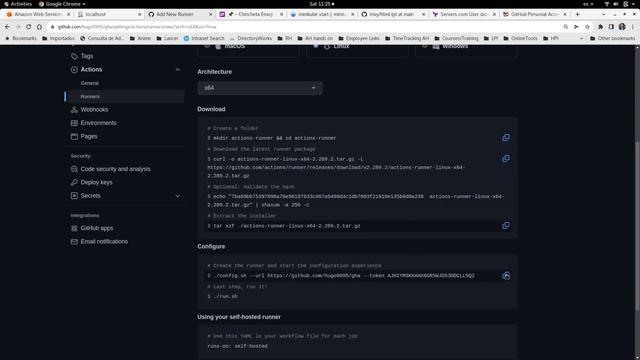The image size is (640, 360).
Task: Open the Google Chrome app menu
Action: tap(62, 4)
